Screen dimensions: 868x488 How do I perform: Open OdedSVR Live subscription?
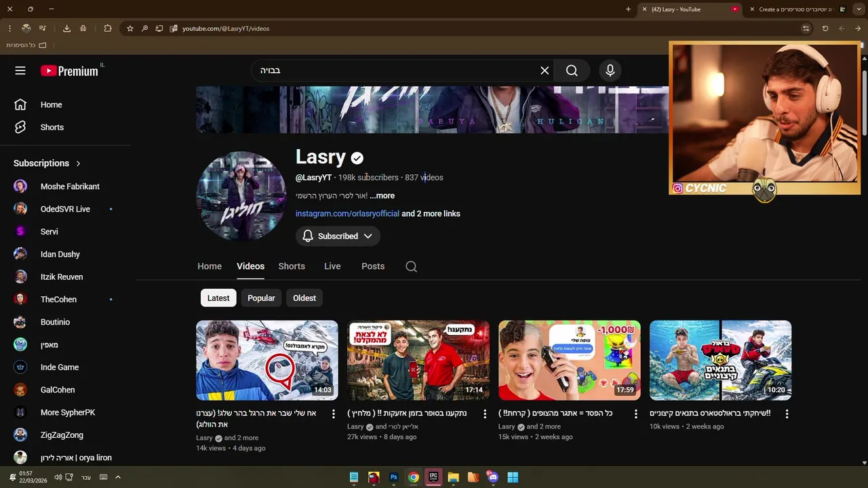pos(66,209)
